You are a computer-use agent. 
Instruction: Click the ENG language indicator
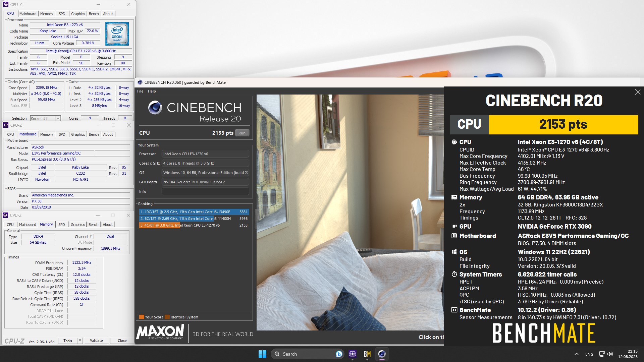tap(589, 354)
